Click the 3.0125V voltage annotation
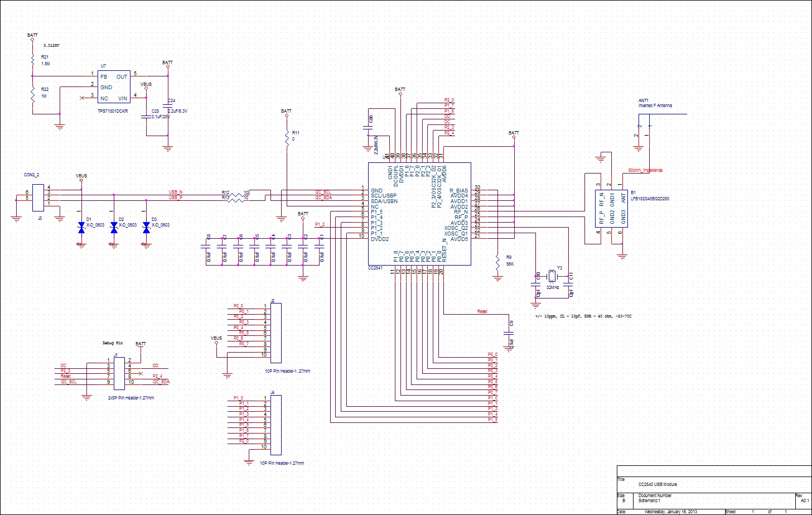 click(51, 45)
